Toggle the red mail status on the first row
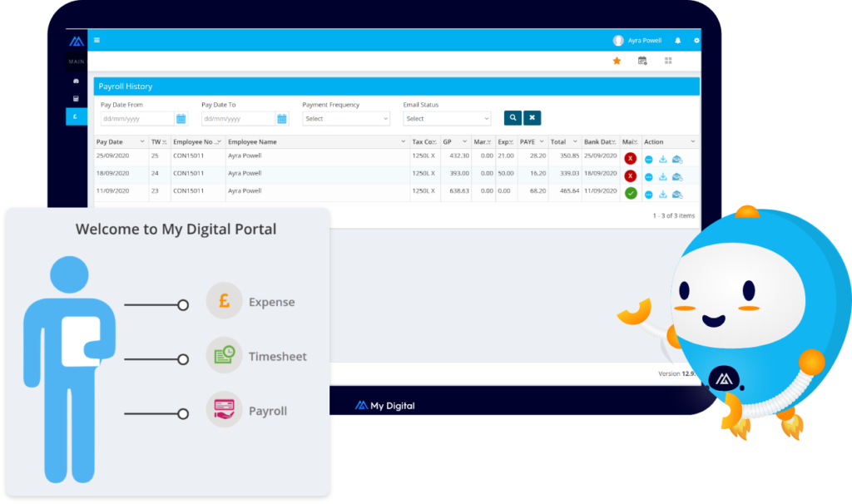The width and height of the screenshot is (852, 504). tap(631, 159)
